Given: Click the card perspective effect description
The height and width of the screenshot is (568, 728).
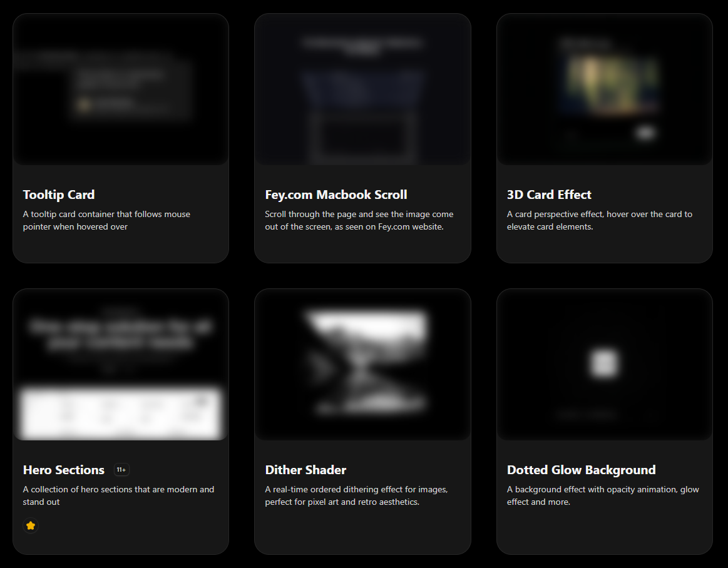Looking at the screenshot, I should click(x=599, y=220).
